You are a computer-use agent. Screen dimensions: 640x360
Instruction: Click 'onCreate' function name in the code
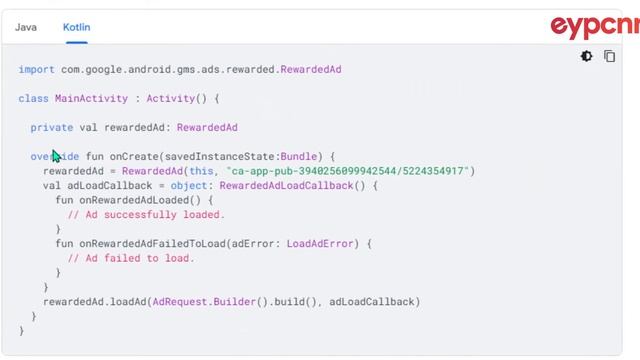tap(134, 156)
